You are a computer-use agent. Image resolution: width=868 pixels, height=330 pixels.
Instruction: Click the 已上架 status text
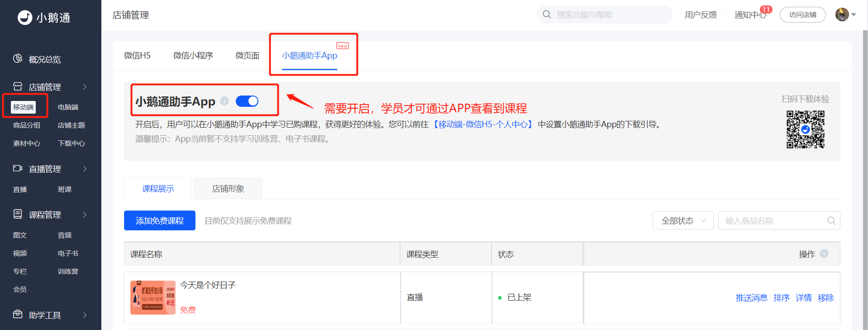click(519, 297)
